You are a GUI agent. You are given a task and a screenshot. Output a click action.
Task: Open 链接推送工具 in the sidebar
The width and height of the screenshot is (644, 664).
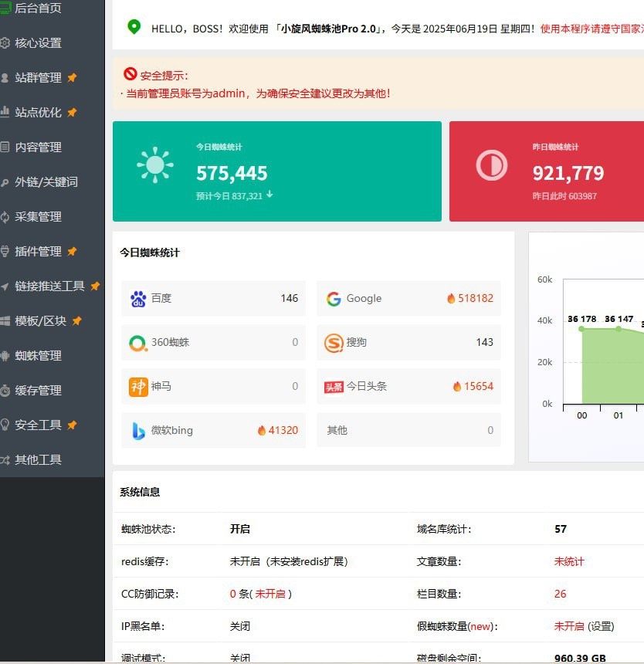click(x=52, y=286)
